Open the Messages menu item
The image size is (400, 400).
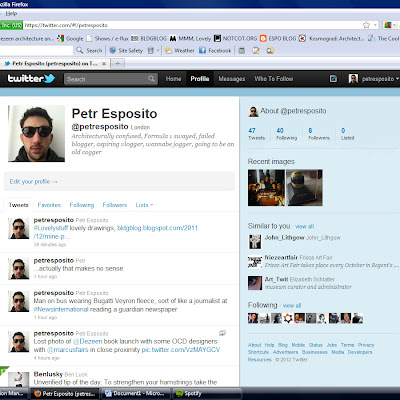tap(232, 79)
